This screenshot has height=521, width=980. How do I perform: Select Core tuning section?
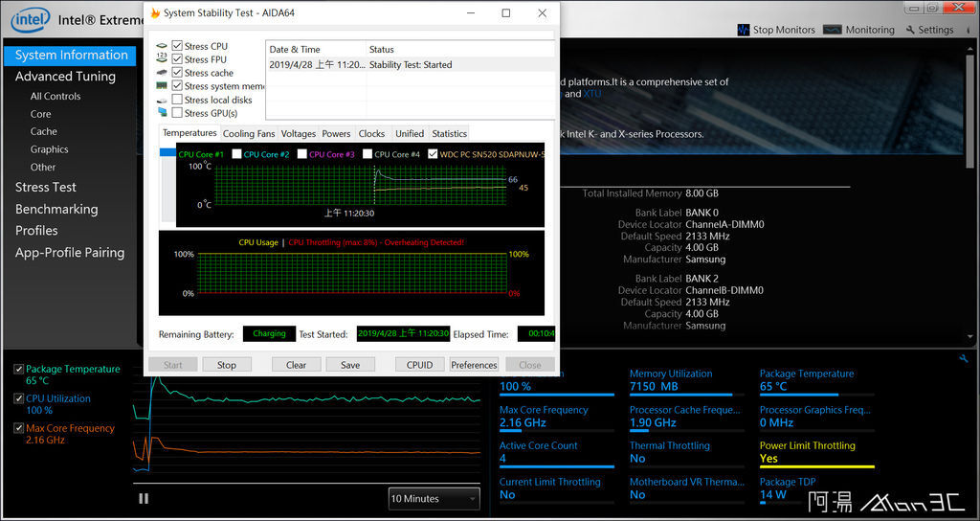point(40,114)
